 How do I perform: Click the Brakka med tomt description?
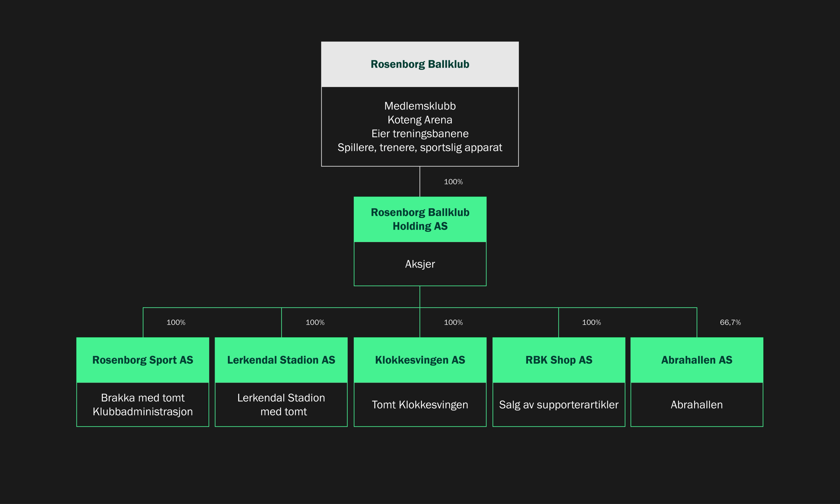coord(143,398)
